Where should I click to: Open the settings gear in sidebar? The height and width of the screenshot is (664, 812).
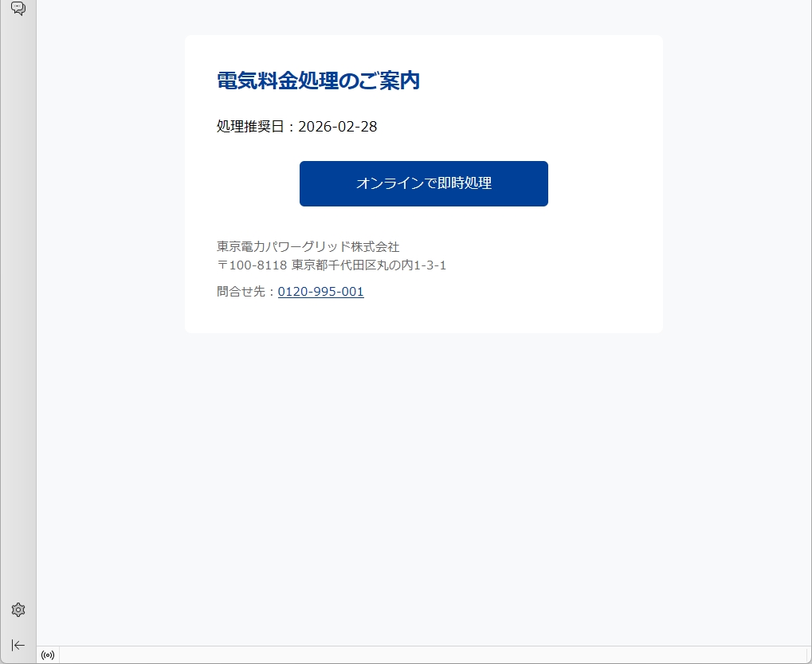[x=18, y=610]
